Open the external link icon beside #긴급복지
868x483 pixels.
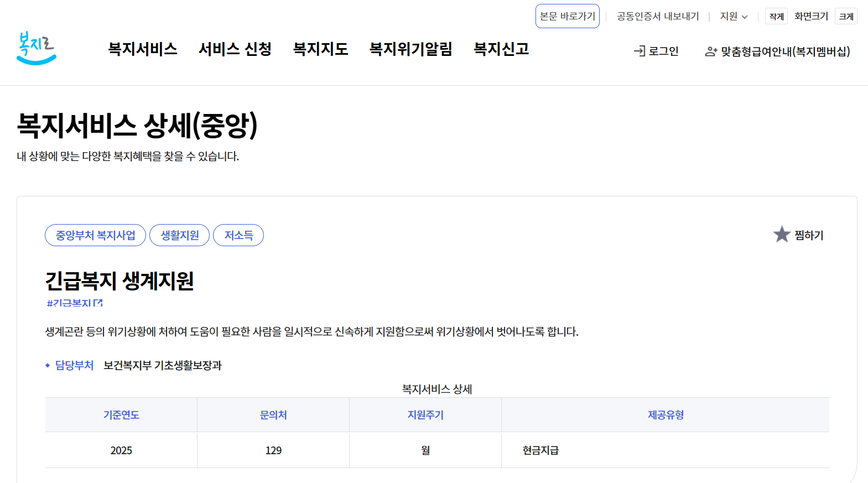pyautogui.click(x=98, y=303)
